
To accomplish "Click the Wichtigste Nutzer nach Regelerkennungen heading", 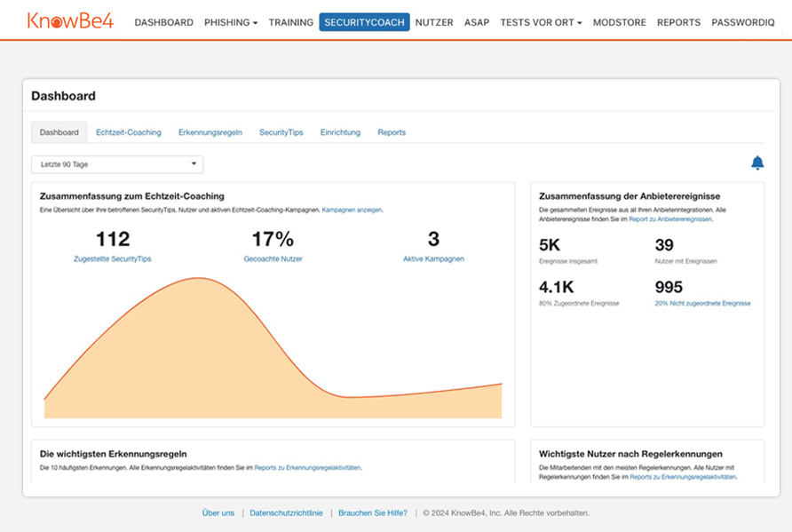I will (630, 454).
